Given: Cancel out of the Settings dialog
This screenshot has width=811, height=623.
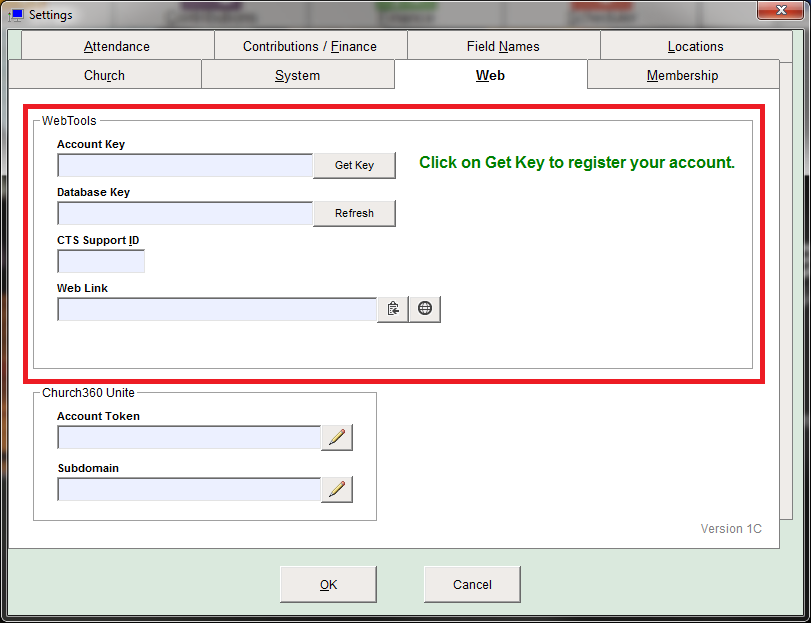Looking at the screenshot, I should (471, 584).
